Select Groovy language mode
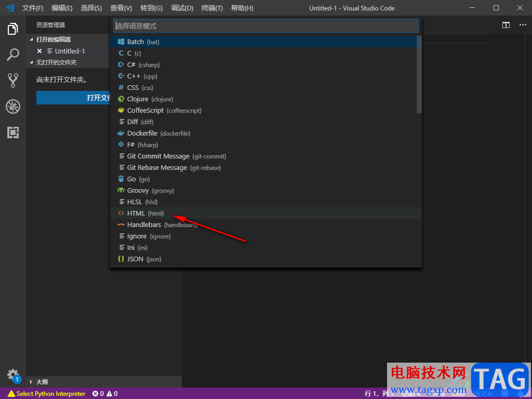 266,191
